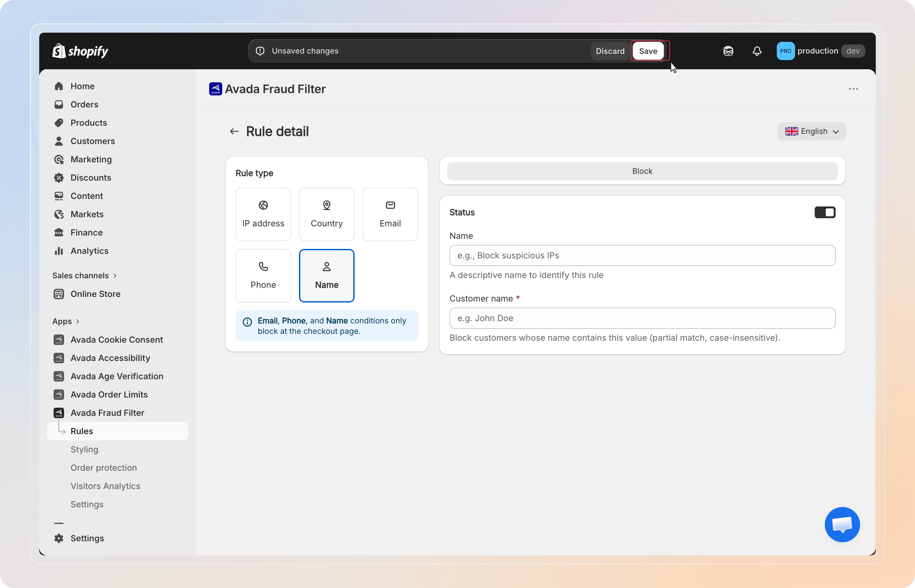Click the "A descriptive name to identify this rule" hint

[527, 275]
